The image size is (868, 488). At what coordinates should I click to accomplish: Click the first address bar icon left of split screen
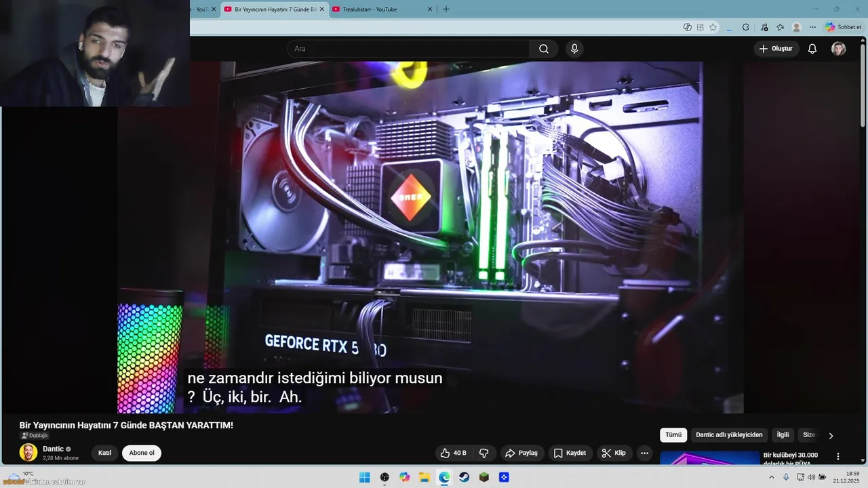coord(688,27)
